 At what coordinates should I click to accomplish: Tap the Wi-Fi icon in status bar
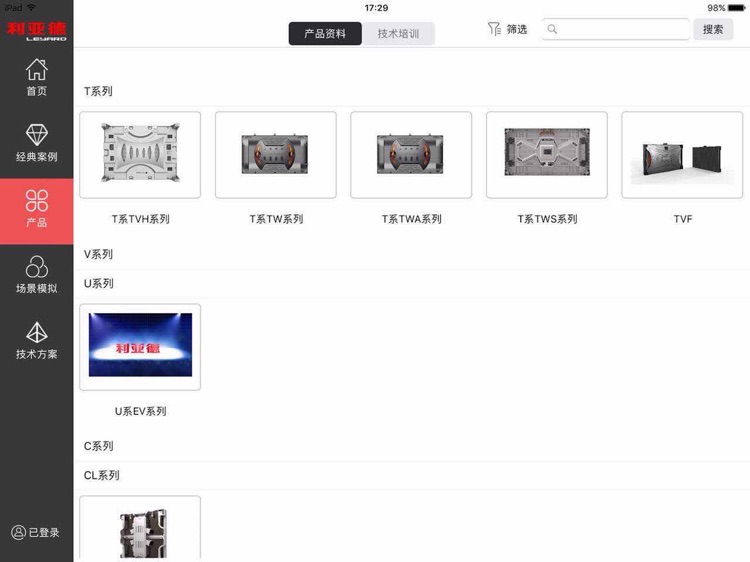[31, 8]
